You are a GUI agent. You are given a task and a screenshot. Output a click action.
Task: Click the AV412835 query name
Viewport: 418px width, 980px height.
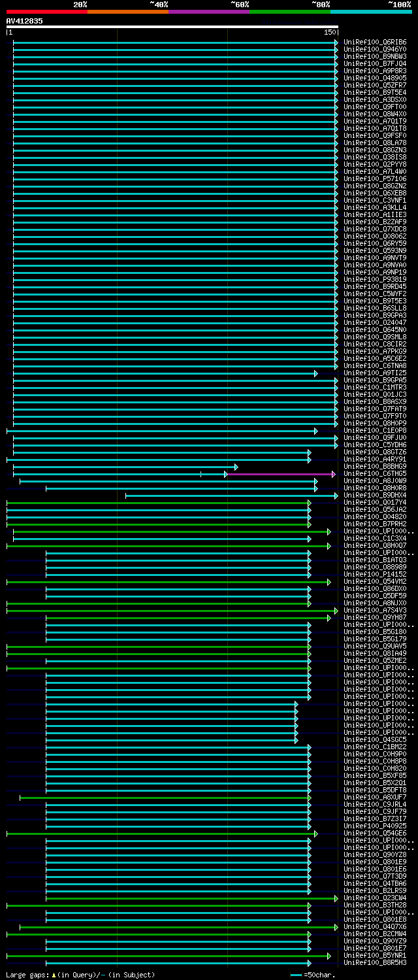click(x=25, y=21)
